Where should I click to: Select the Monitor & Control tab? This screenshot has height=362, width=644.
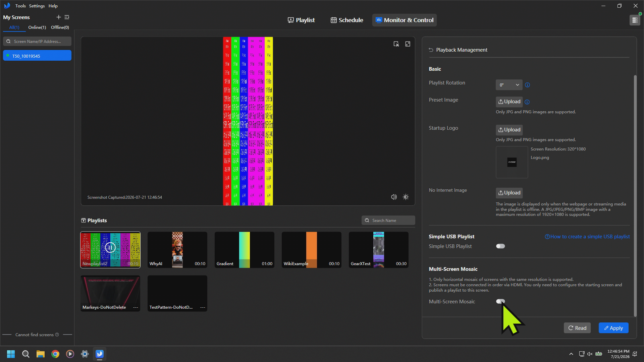404,20
